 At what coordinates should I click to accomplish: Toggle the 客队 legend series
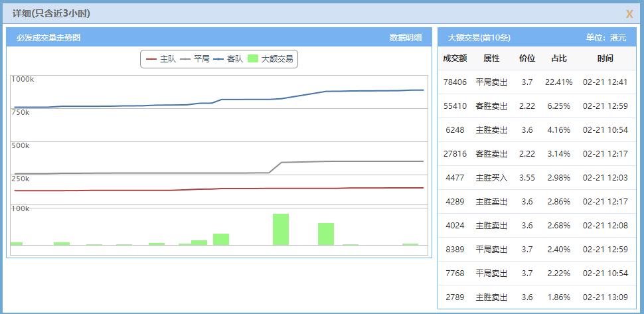[x=228, y=59]
